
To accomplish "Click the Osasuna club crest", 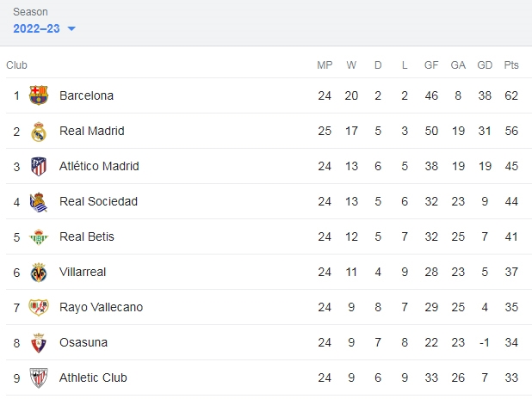I will click(x=39, y=343).
